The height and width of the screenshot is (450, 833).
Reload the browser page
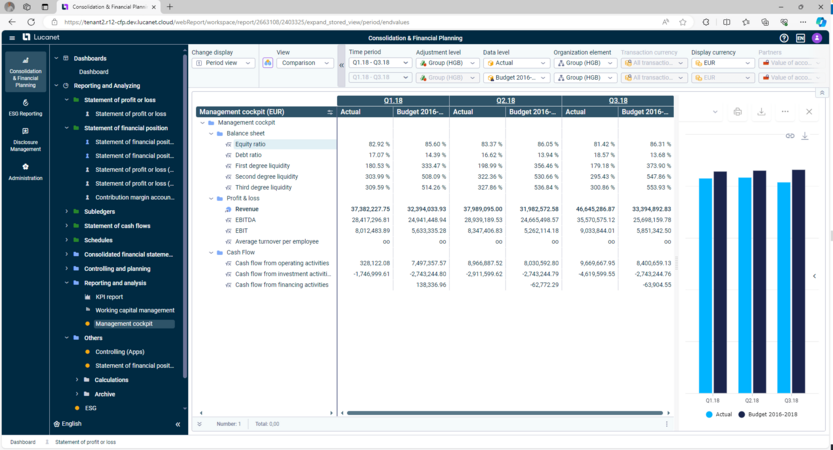click(x=31, y=22)
